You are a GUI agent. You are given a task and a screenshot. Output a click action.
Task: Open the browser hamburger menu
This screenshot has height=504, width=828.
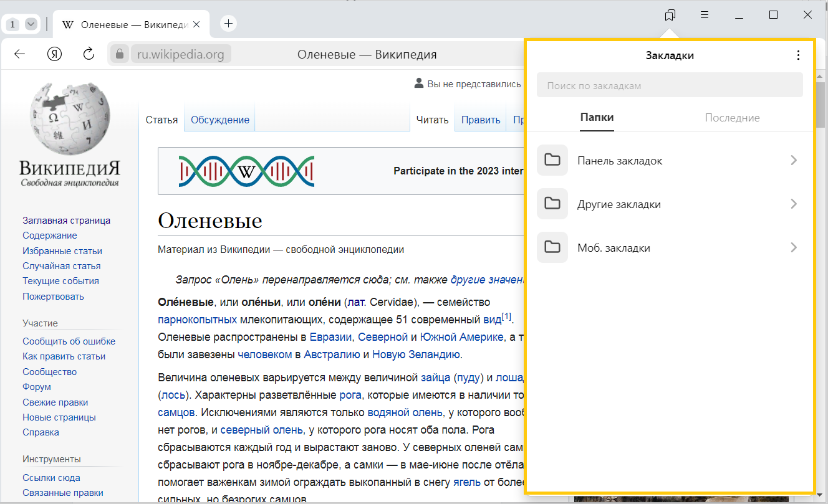[x=705, y=15]
